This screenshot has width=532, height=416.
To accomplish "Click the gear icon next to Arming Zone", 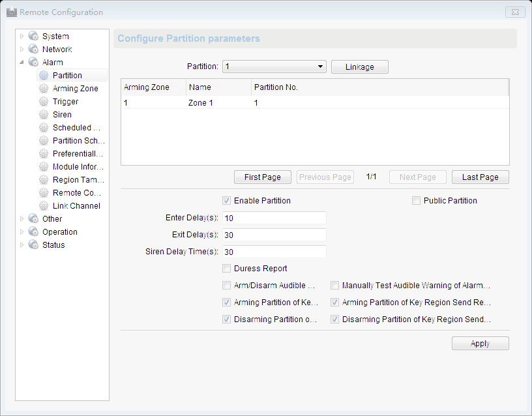I will pos(44,88).
